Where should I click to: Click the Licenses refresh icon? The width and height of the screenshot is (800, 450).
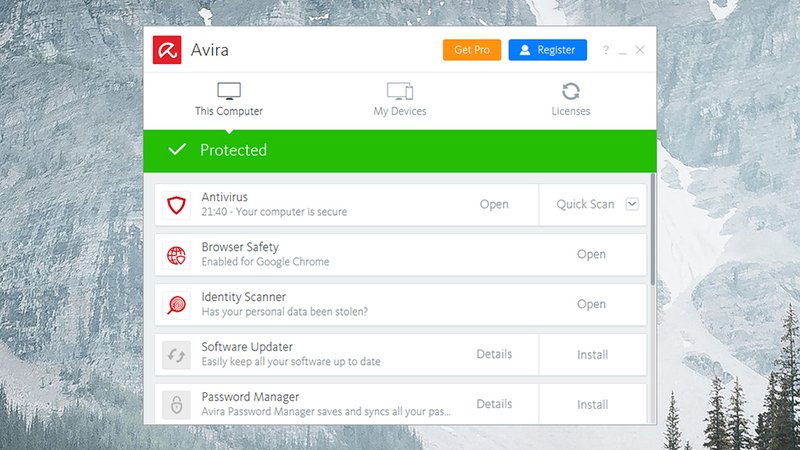click(x=570, y=91)
